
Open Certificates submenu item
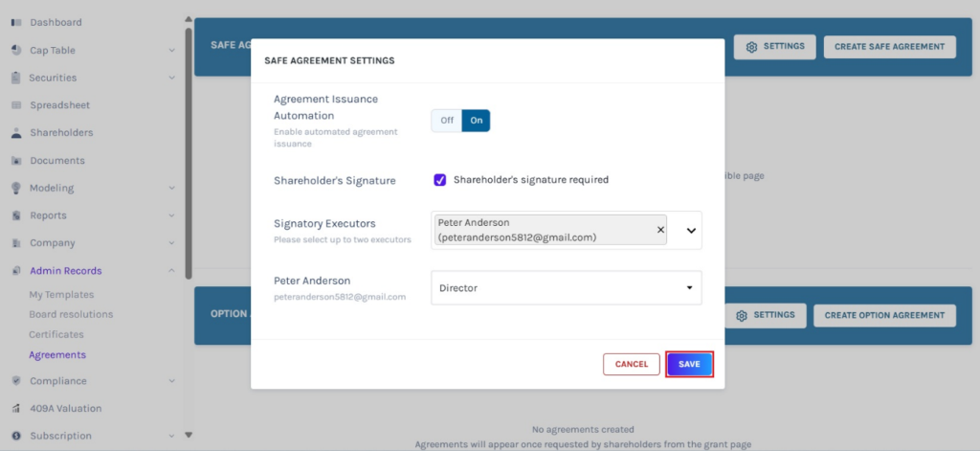tap(56, 334)
